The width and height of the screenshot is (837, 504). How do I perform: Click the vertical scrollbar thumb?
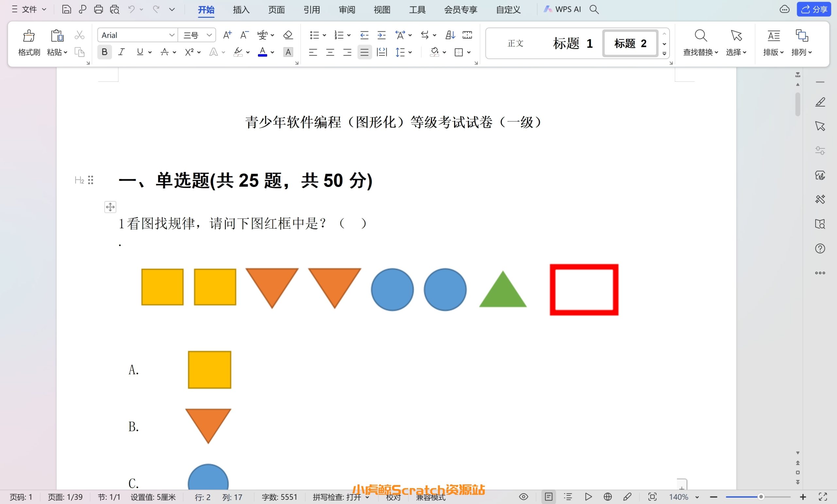click(797, 104)
